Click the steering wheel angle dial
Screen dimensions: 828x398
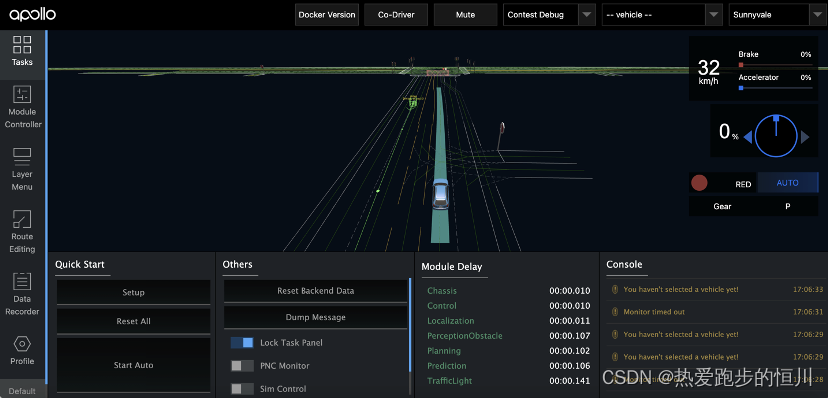tap(776, 136)
